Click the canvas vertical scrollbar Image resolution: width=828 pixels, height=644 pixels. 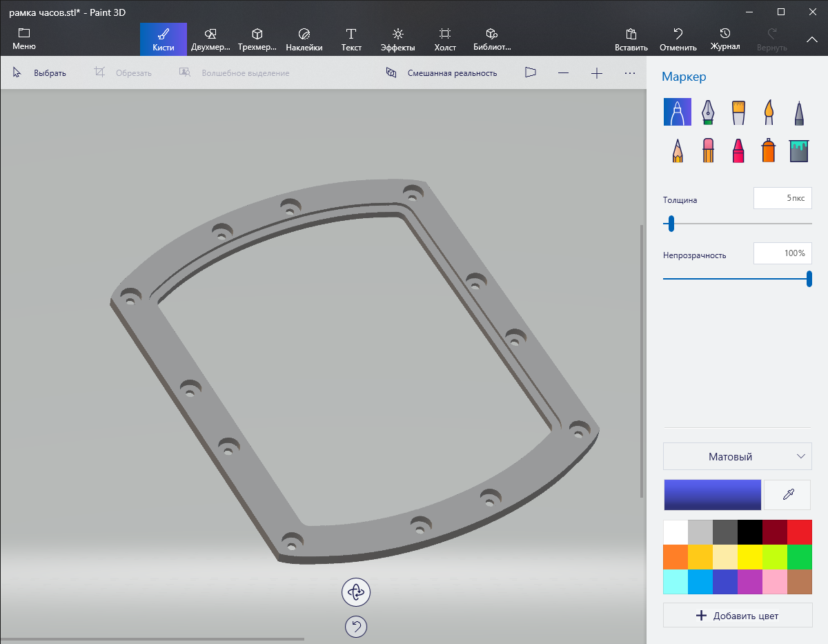tap(642, 360)
